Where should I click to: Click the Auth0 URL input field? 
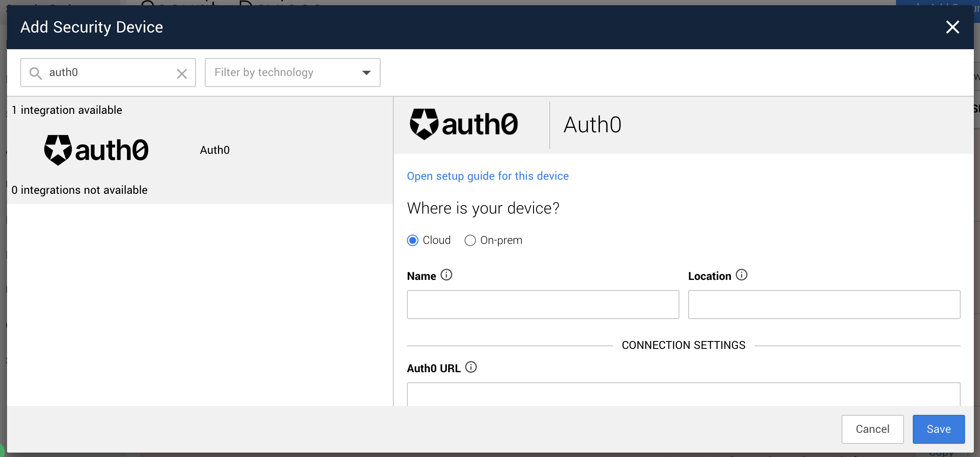point(684,395)
